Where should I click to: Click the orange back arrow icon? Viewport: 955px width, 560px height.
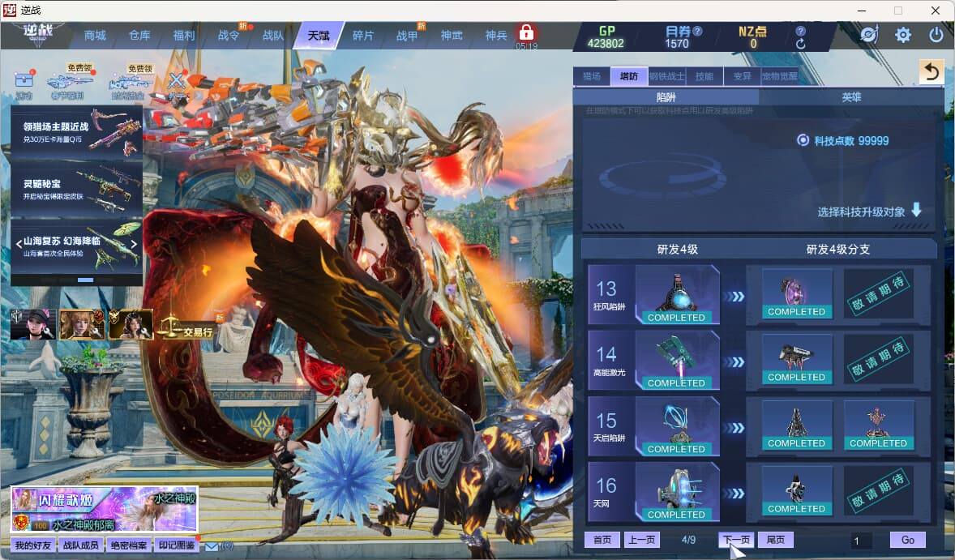(x=931, y=72)
